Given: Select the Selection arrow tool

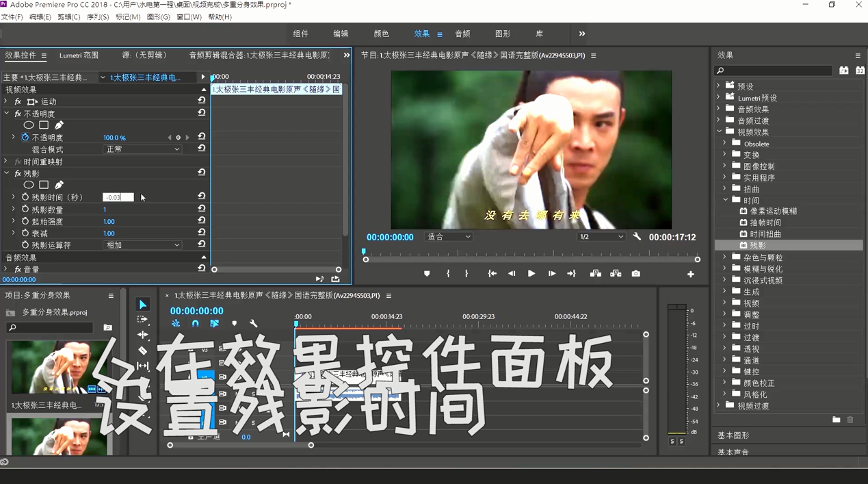Looking at the screenshot, I should (142, 305).
